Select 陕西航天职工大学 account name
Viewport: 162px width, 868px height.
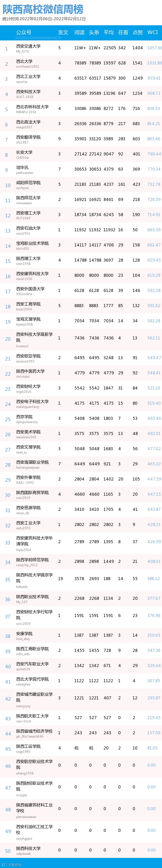click(32, 716)
